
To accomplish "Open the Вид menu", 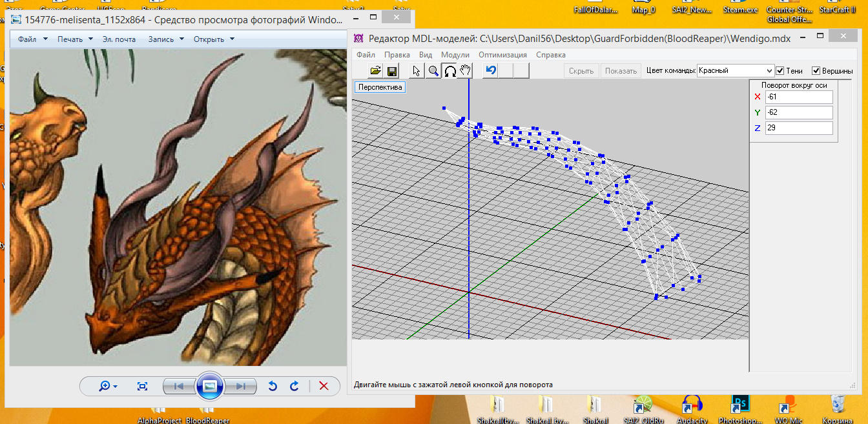I will (426, 55).
